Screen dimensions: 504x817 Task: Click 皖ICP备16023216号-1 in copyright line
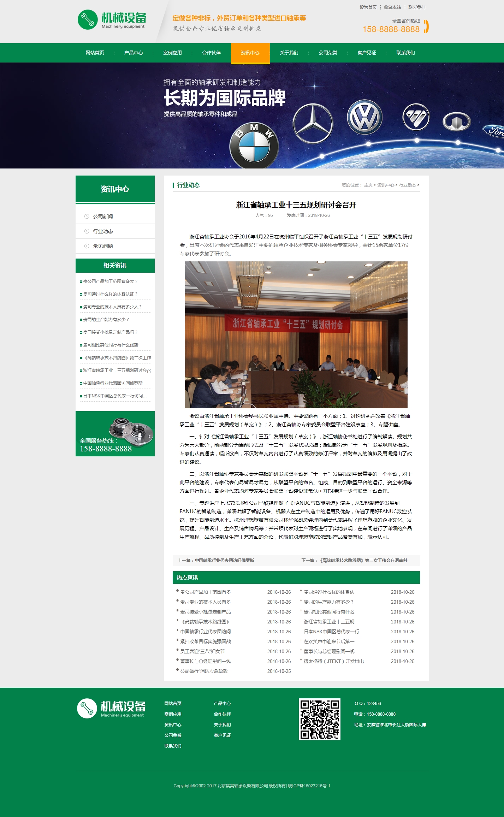(309, 786)
